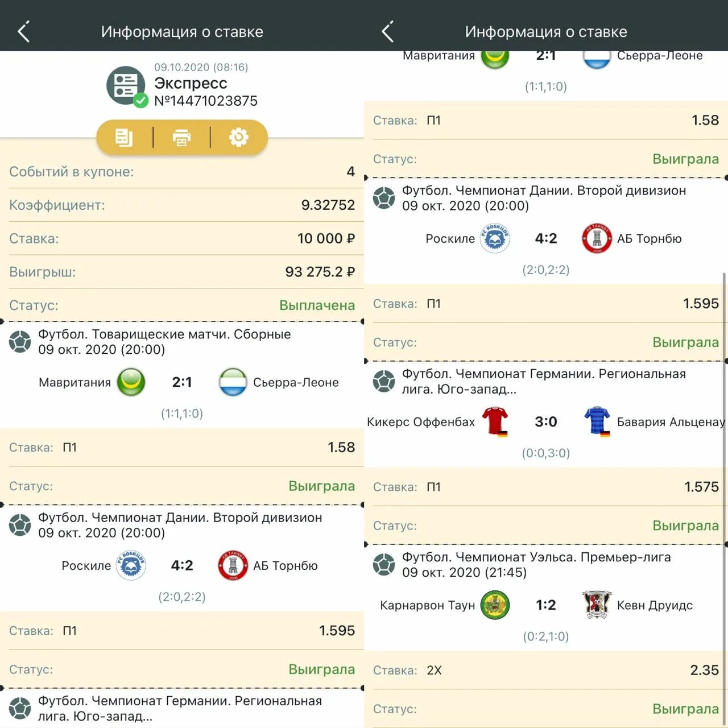Image resolution: width=728 pixels, height=728 pixels.
Task: Tap the Информация о ставке title on the right screen
Action: (x=546, y=32)
